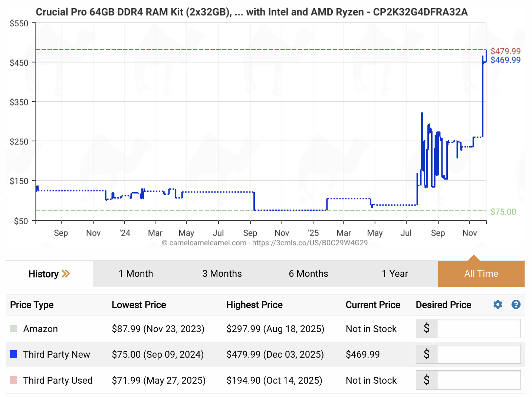Click "Not in Stock" in the Amazon row
Screen dimensions: 532x397
pos(371,329)
